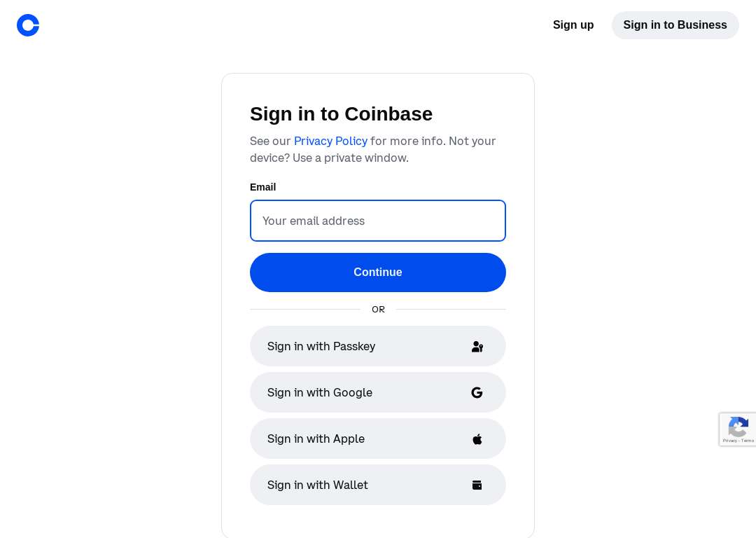This screenshot has width=756, height=538.
Task: Click the Google G icon
Action: tap(477, 393)
